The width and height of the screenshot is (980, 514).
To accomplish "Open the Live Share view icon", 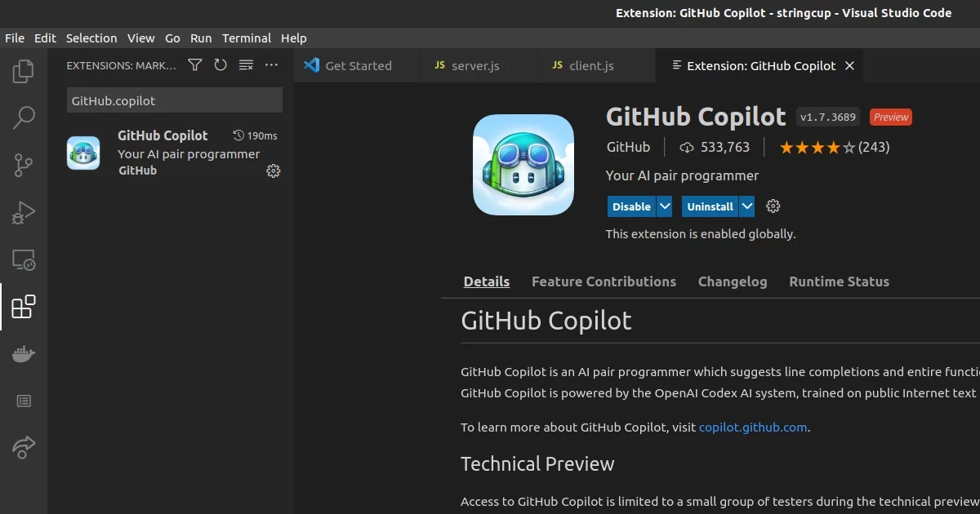I will click(x=24, y=447).
